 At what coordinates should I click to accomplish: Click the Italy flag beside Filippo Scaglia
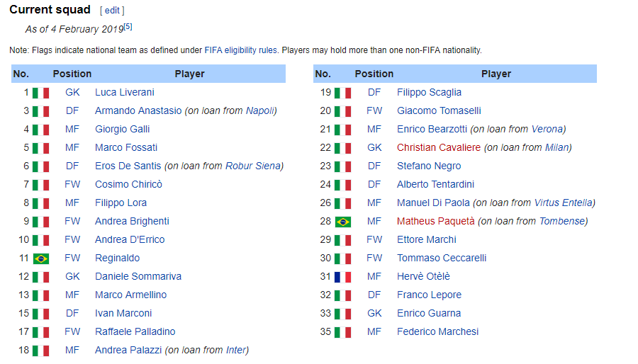[x=342, y=93]
